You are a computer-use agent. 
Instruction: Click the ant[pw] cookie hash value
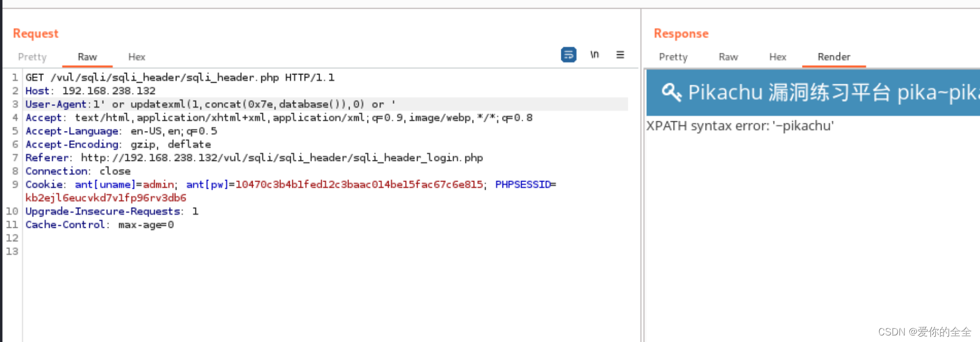tap(359, 184)
